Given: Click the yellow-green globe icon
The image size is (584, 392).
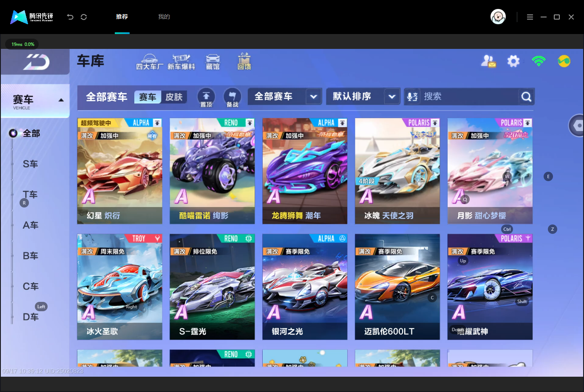Looking at the screenshot, I should 564,61.
